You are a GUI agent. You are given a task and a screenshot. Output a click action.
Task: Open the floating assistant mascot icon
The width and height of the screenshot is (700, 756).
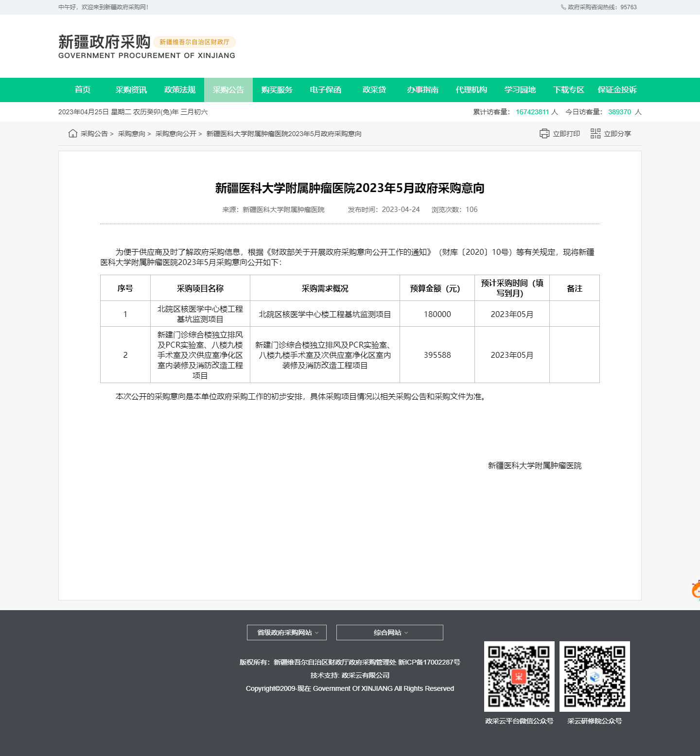(x=696, y=590)
